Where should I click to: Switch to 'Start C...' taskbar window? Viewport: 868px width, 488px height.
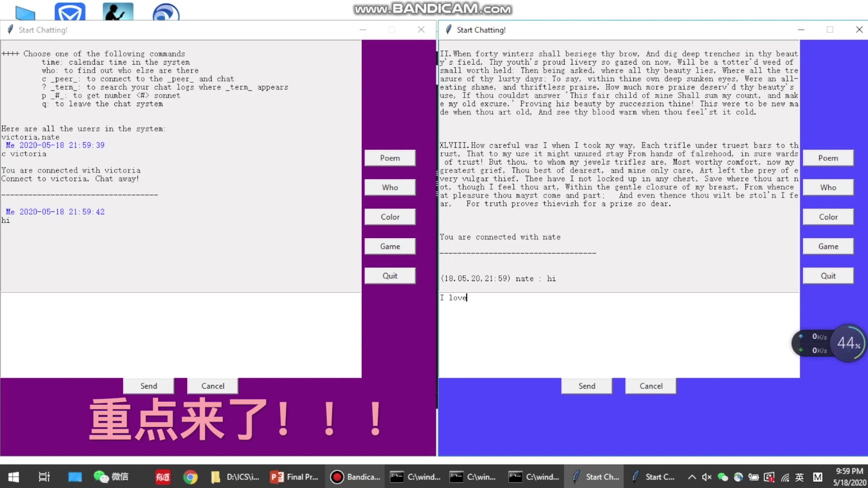coord(655,477)
